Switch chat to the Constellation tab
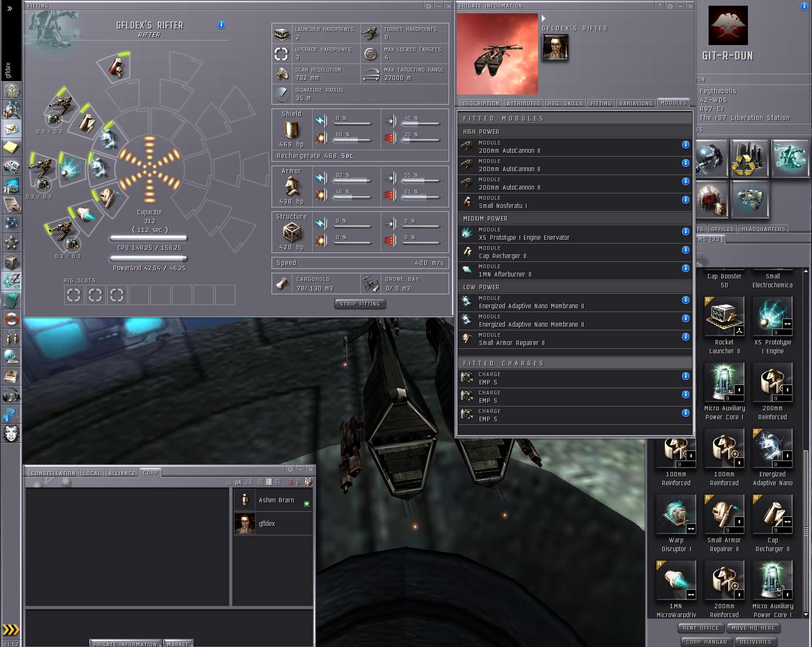 (53, 473)
